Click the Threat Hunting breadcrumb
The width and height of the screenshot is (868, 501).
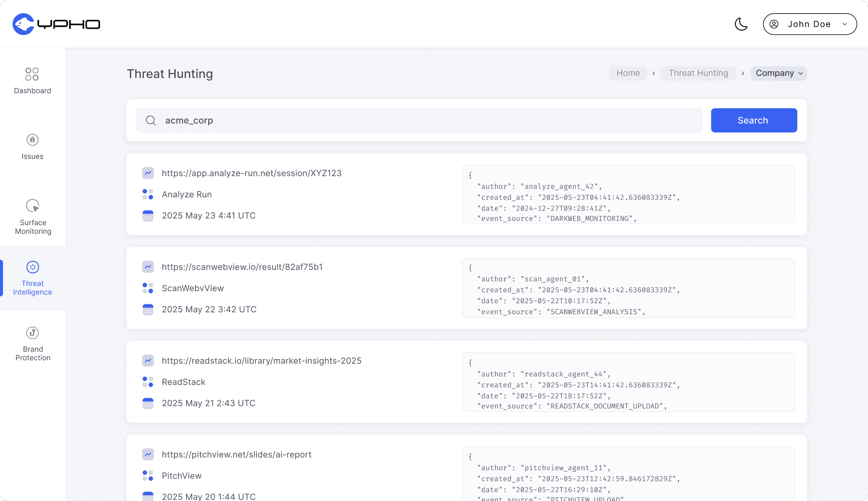(698, 73)
